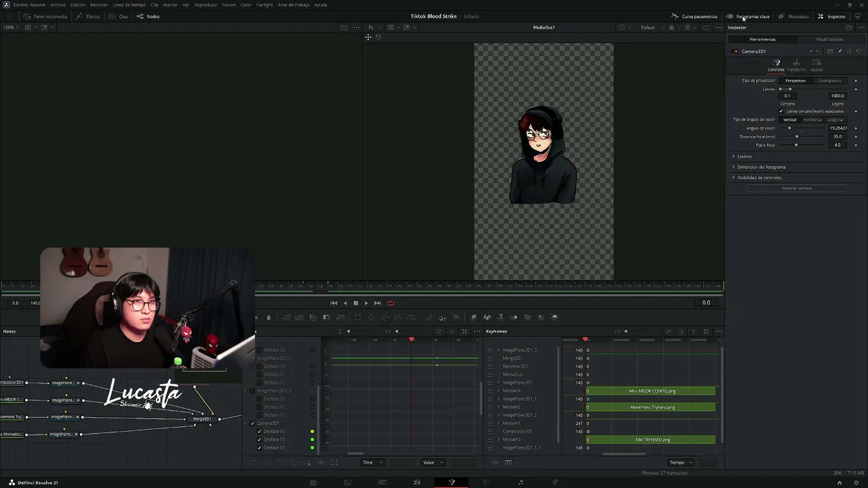The height and width of the screenshot is (488, 868).
Task: Reset Camera3D1 settings with the reset icon
Action: [x=859, y=52]
